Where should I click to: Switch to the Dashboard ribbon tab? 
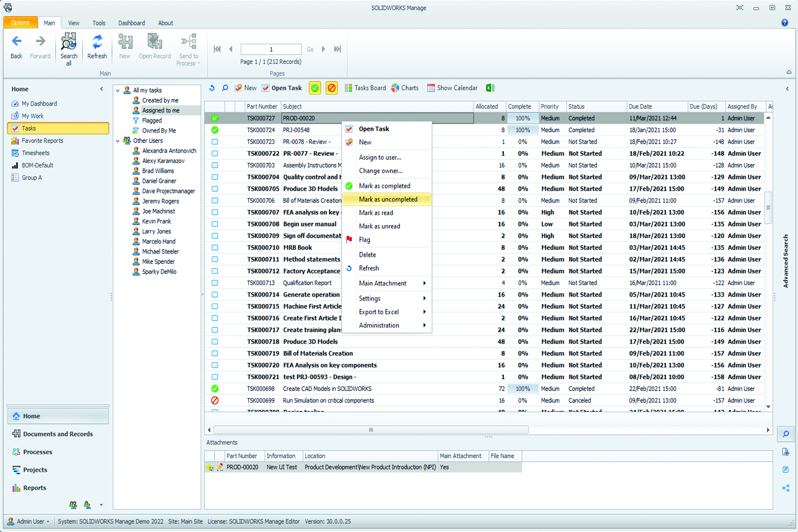[132, 23]
